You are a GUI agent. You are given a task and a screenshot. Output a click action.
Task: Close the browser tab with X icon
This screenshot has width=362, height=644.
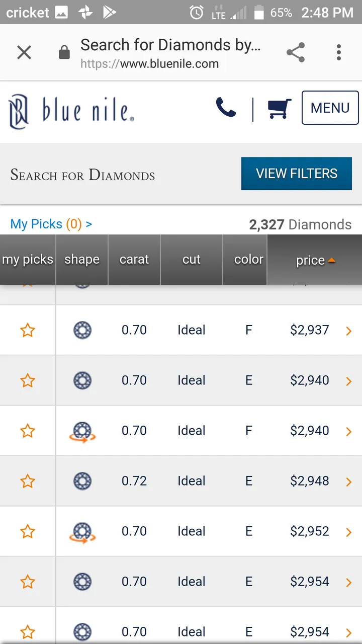pyautogui.click(x=24, y=52)
